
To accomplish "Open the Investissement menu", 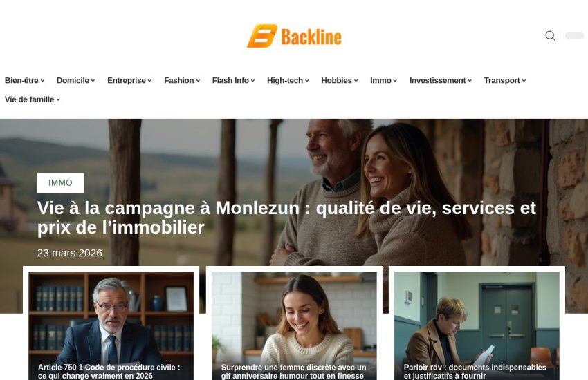I will [x=441, y=81].
